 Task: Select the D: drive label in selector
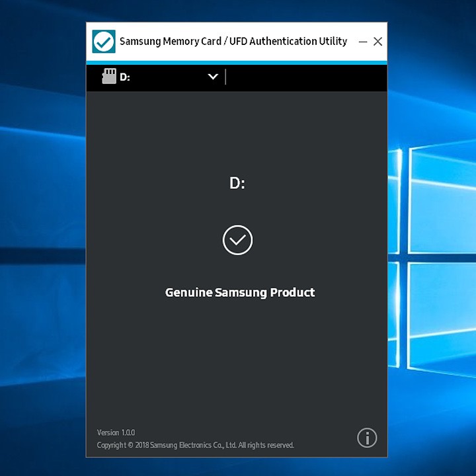point(125,77)
